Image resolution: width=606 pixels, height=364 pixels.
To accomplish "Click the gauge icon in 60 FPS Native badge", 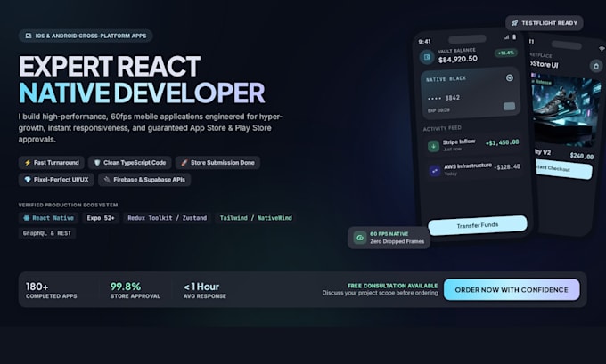I will click(360, 238).
